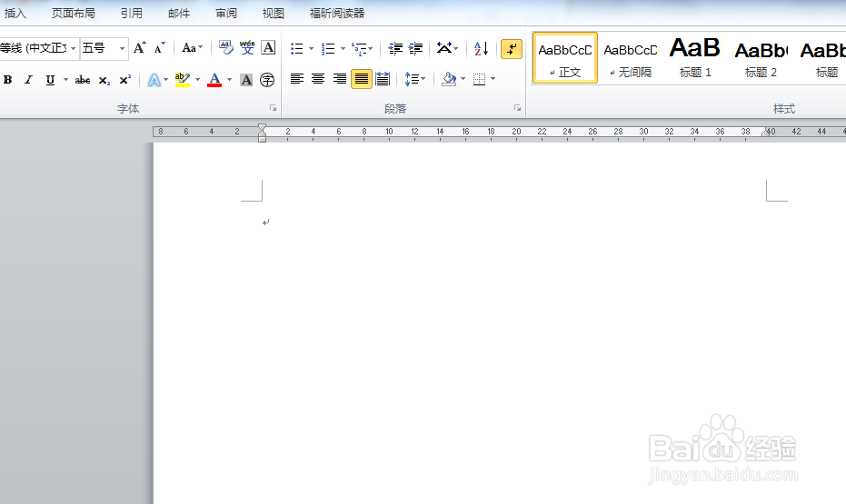The height and width of the screenshot is (504, 846).
Task: Toggle bold formatting
Action: click(7, 80)
